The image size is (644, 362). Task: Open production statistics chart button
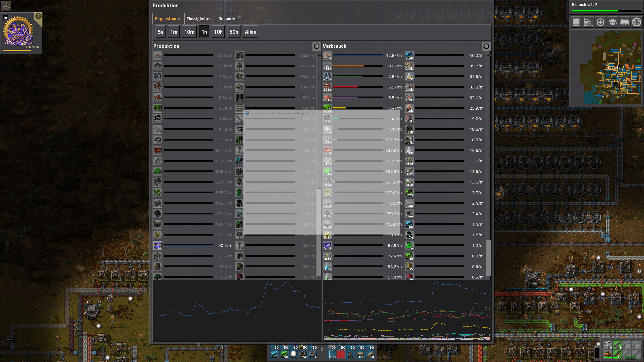click(x=588, y=22)
